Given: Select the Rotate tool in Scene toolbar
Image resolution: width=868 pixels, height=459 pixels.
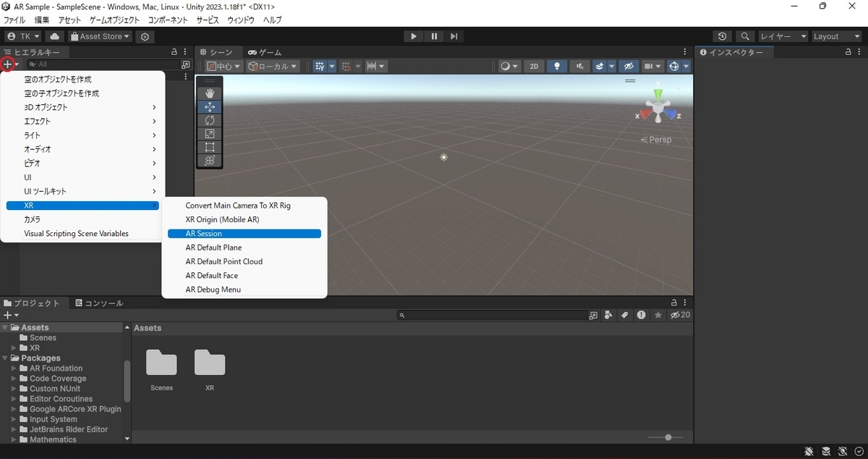Looking at the screenshot, I should [x=210, y=120].
